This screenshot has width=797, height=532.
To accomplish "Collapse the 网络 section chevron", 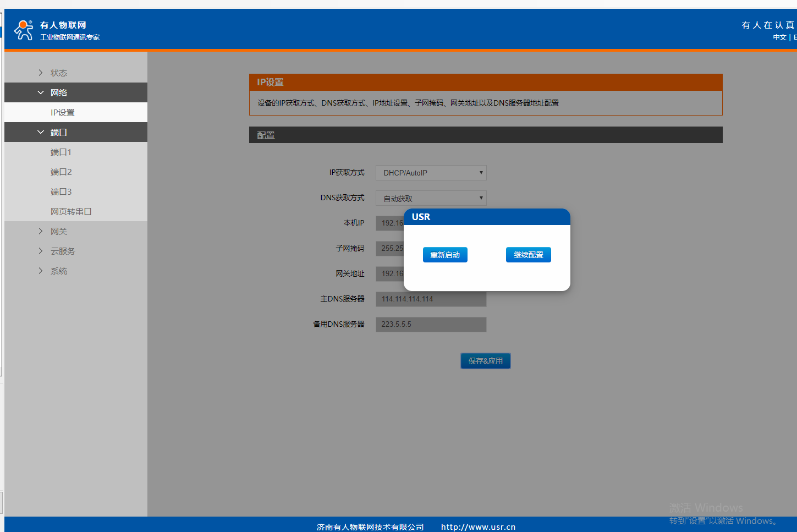I will [41, 92].
